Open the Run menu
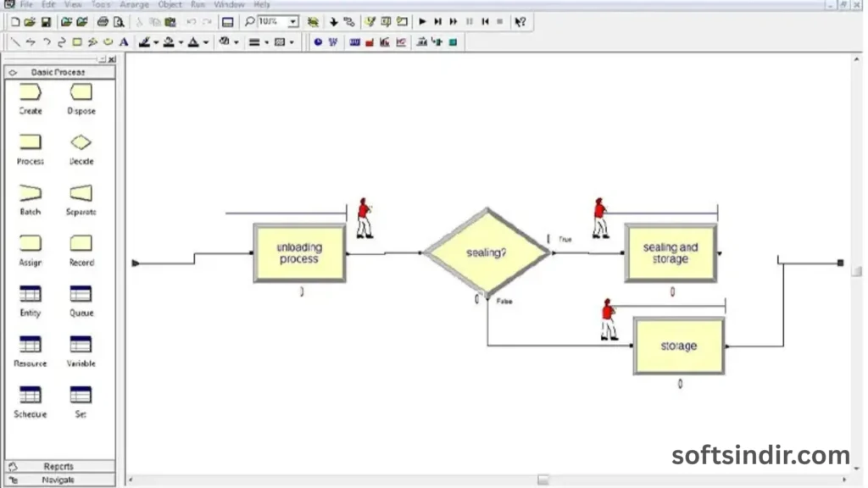 [x=198, y=4]
